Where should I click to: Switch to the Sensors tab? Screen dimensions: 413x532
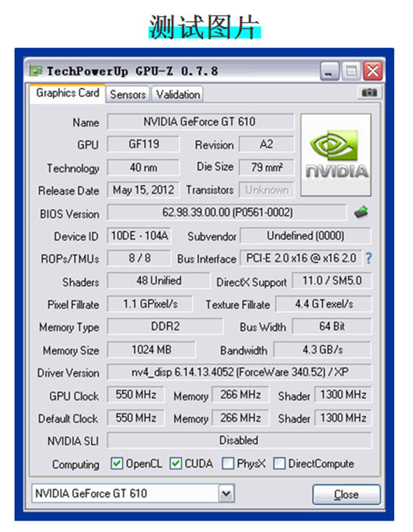128,94
